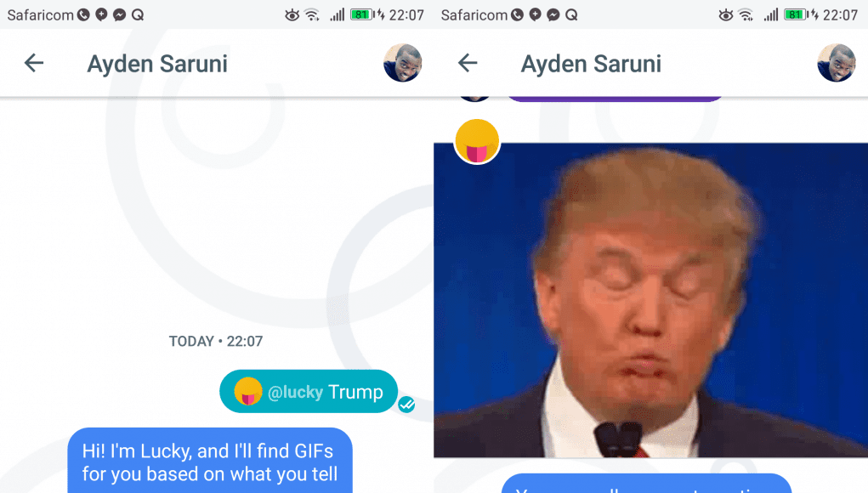Tap the Ayden Saruni title on left
868x493 pixels.
coord(157,65)
